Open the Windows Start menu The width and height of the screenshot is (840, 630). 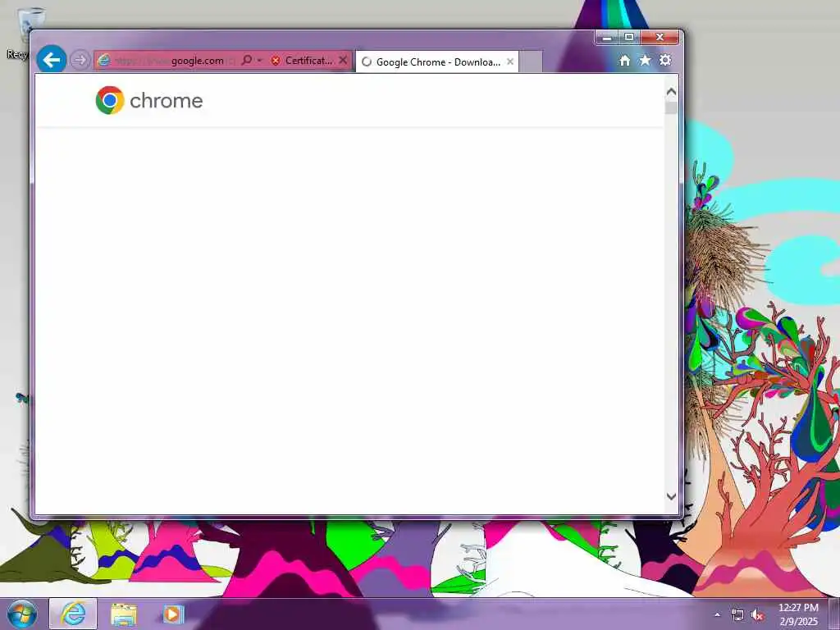(22, 614)
